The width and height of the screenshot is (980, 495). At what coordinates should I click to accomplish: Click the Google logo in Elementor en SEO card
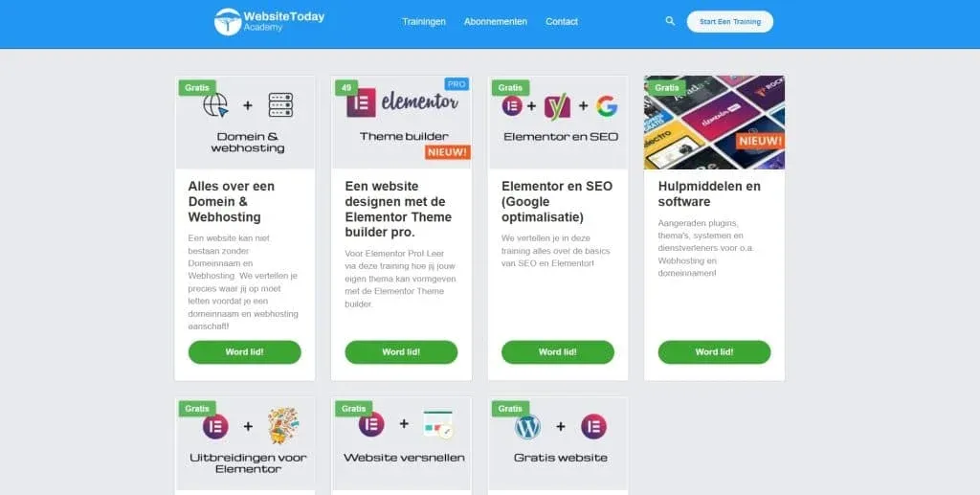[x=606, y=106]
